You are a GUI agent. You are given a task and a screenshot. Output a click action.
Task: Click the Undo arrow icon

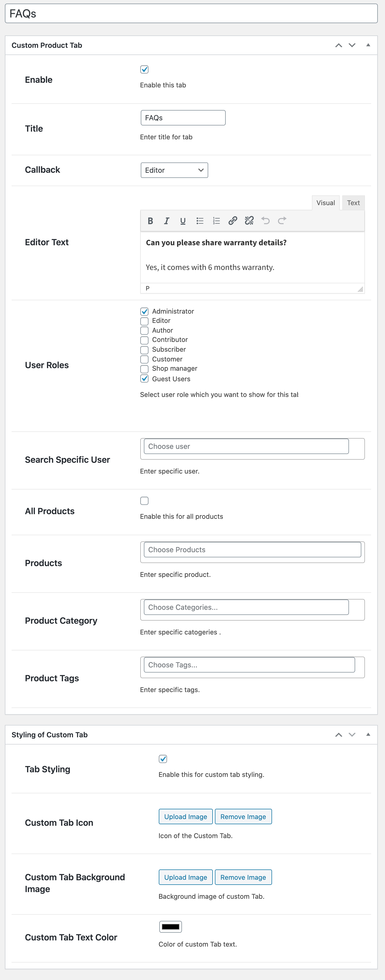click(x=265, y=221)
